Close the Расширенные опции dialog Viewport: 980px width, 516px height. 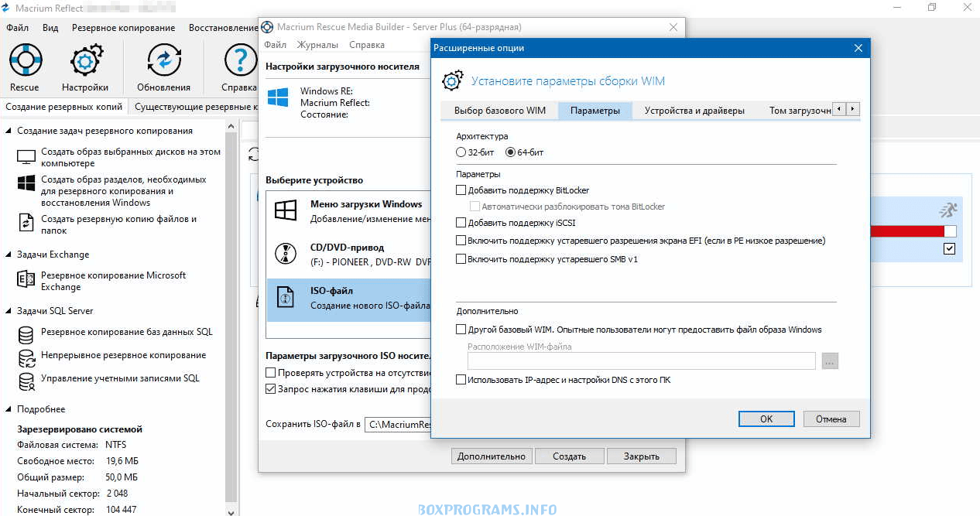[858, 48]
